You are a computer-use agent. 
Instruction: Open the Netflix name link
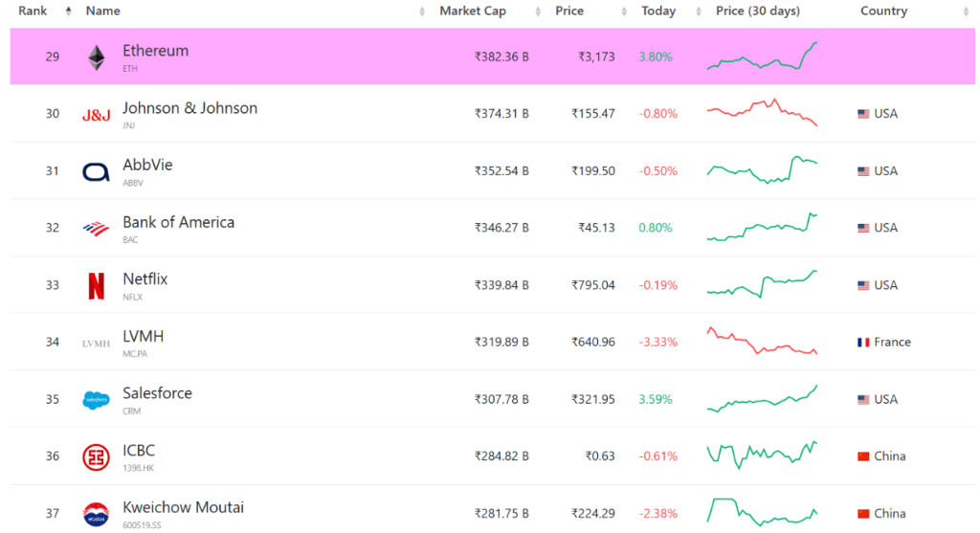click(145, 279)
